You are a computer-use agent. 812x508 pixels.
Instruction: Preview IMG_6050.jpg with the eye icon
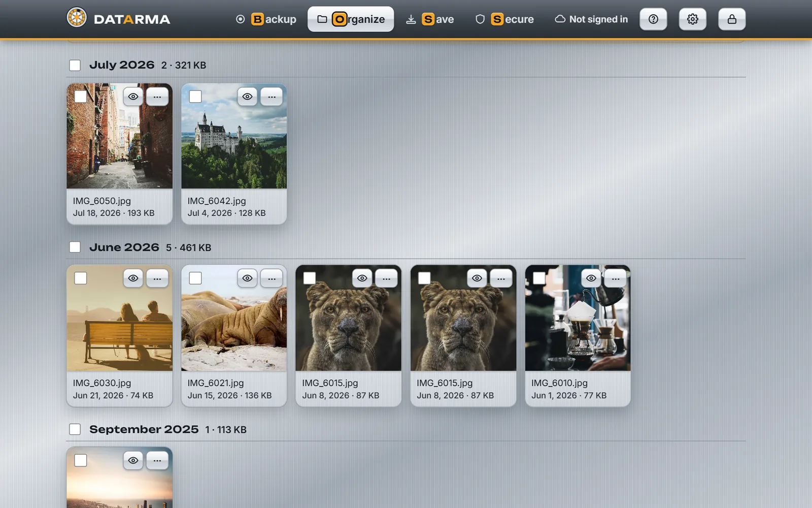(x=133, y=97)
